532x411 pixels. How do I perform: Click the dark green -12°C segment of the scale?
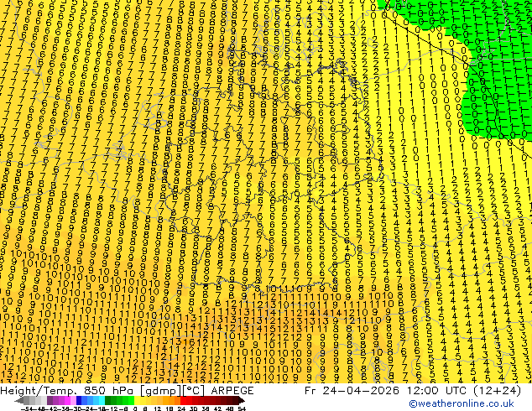pyautogui.click(x=108, y=400)
